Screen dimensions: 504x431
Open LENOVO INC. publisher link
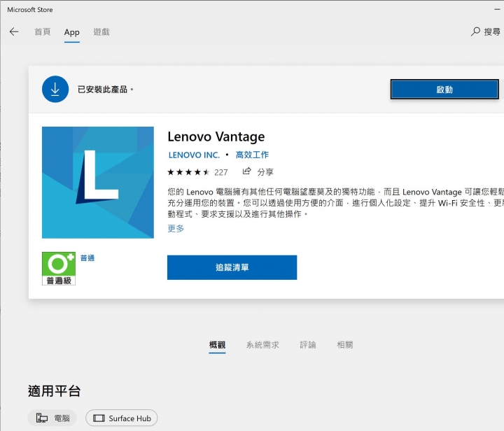[x=194, y=155]
